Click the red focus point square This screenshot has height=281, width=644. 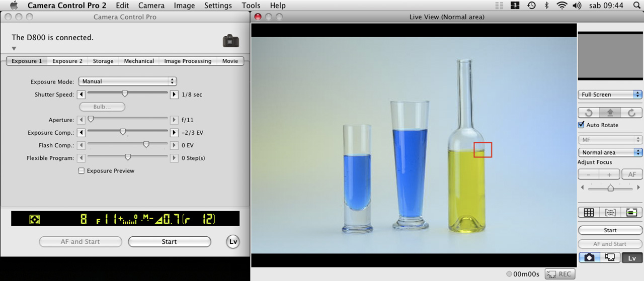point(482,150)
